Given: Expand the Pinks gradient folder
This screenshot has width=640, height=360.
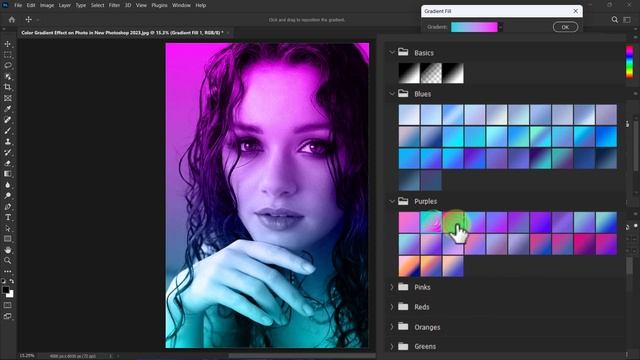Looking at the screenshot, I should pyautogui.click(x=392, y=287).
